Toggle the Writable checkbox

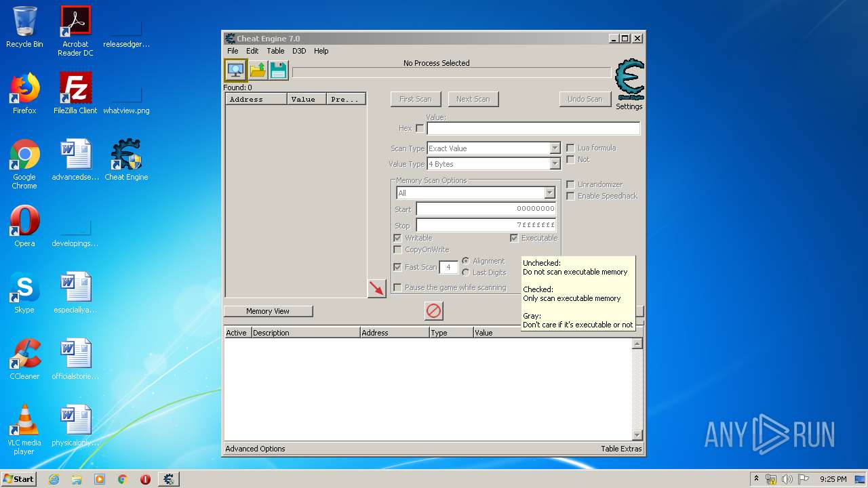(397, 238)
